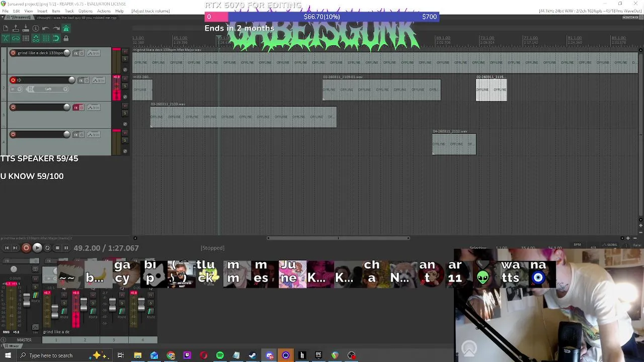The width and height of the screenshot is (644, 362).
Task: Adjust track 3 volume knob
Action: (x=67, y=107)
